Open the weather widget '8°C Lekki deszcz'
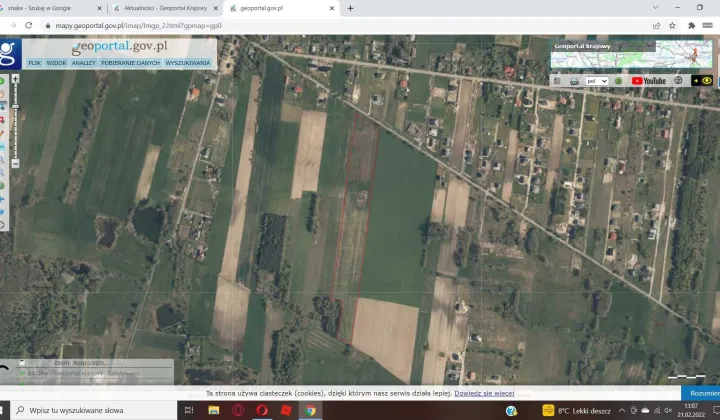The height and width of the screenshot is (420, 720). tap(577, 411)
